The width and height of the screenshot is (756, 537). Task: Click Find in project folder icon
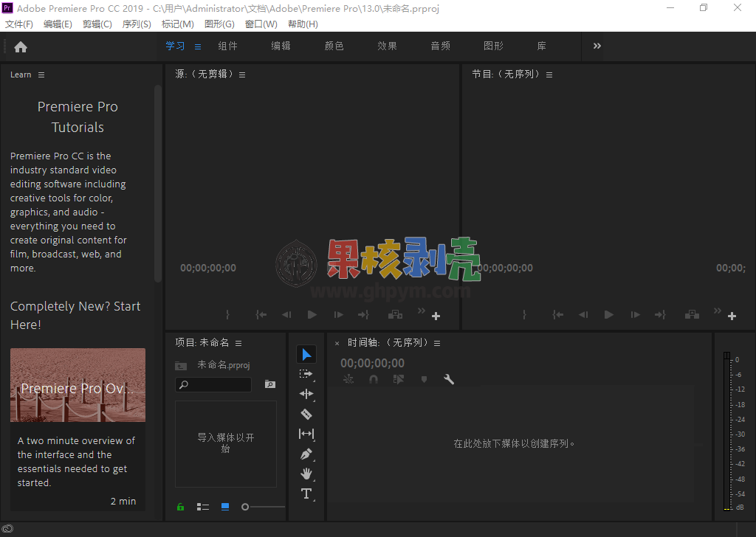pyautogui.click(x=270, y=384)
